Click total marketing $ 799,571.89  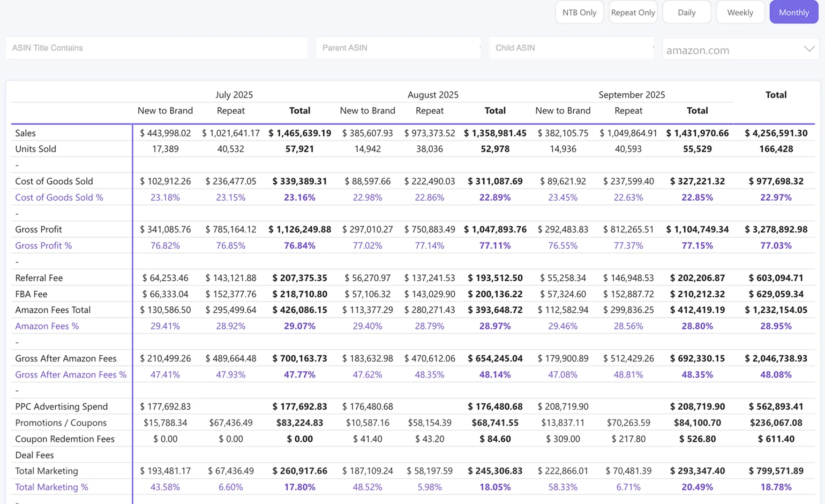click(x=776, y=471)
